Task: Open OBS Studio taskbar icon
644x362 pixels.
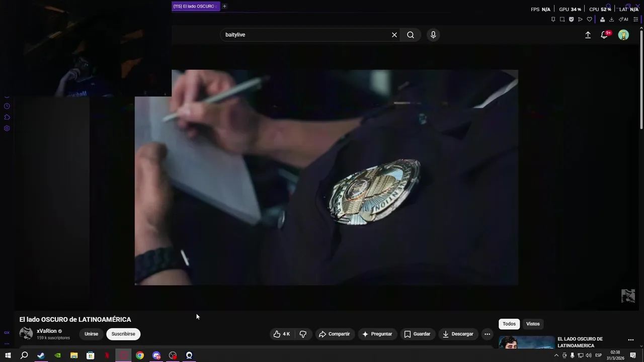Action: pos(173,355)
